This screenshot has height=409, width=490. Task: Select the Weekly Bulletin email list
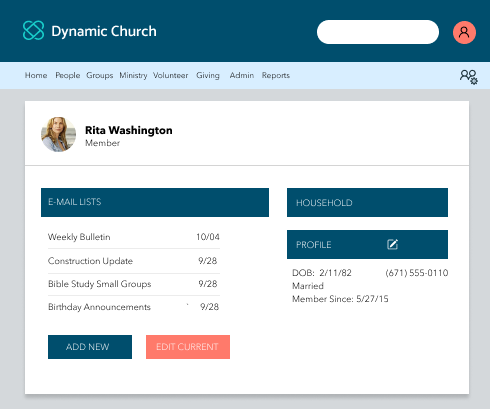(134, 237)
